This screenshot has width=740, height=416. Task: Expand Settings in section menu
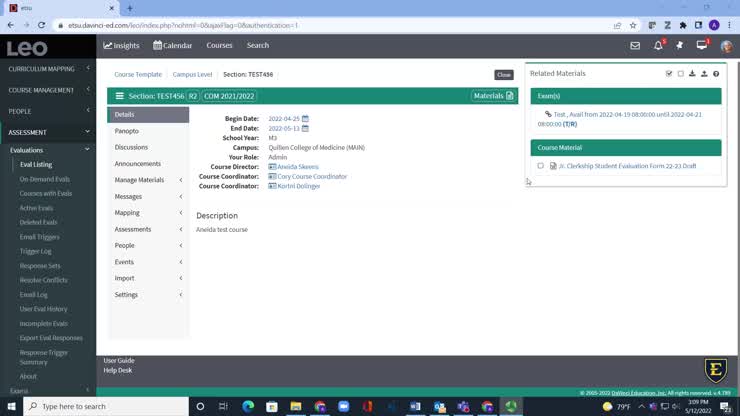(x=148, y=295)
